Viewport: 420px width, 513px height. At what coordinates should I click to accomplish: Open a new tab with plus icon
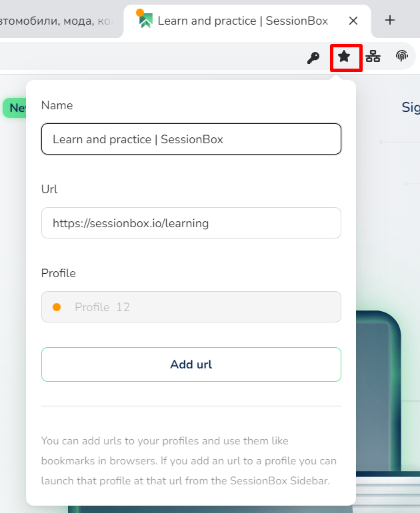pos(389,20)
